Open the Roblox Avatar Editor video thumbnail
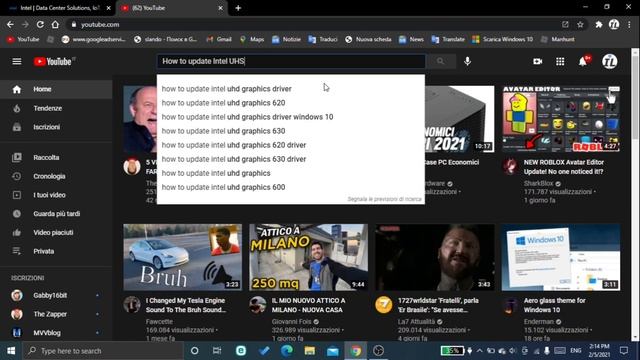 [x=561, y=119]
